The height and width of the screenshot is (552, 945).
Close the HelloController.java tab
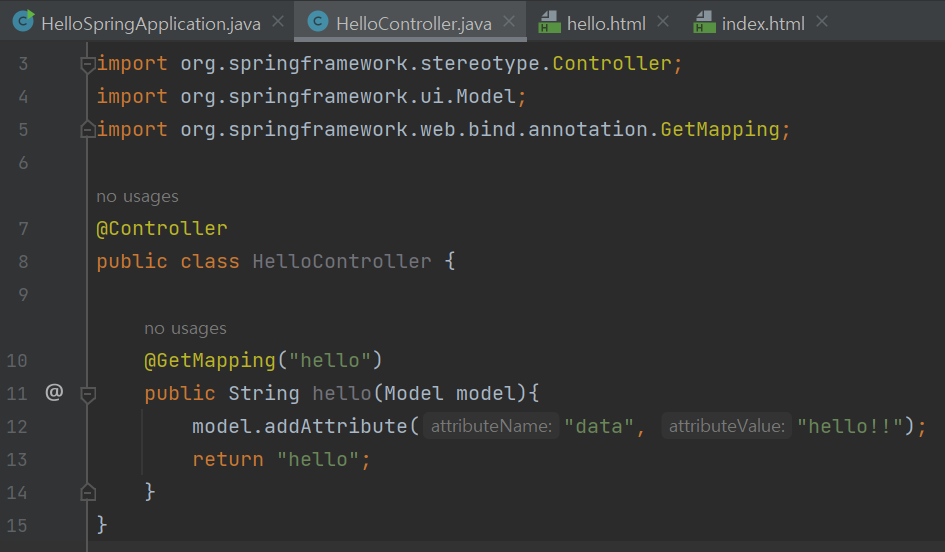pos(509,22)
